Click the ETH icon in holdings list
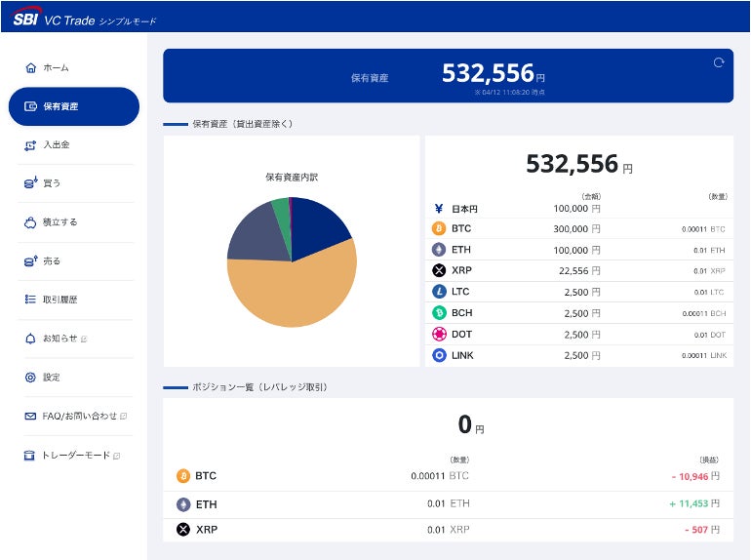The height and width of the screenshot is (560, 751). point(439,250)
